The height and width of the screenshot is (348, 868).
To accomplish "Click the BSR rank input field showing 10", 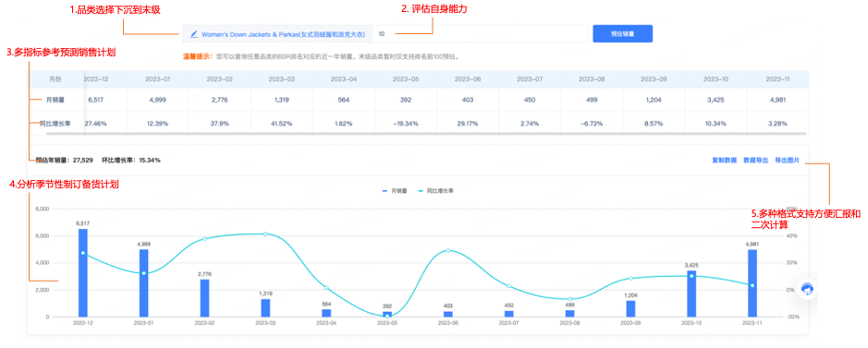I will [x=480, y=34].
